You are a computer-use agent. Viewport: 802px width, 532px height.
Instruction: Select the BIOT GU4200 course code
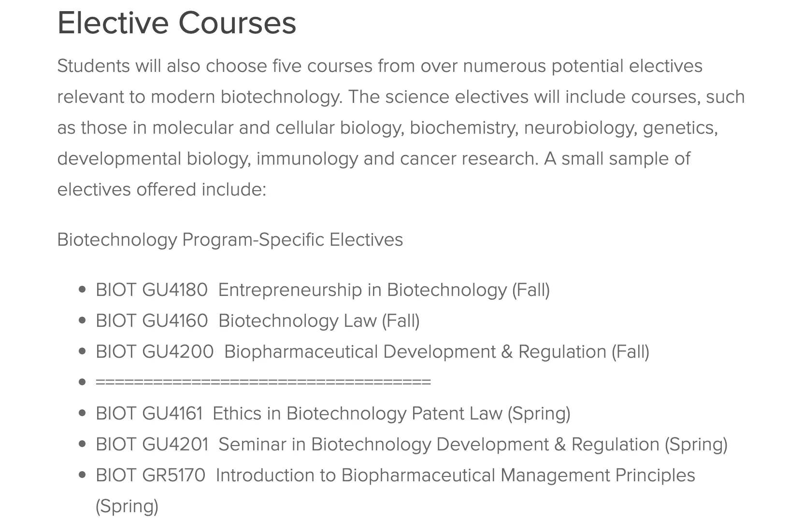coord(154,351)
